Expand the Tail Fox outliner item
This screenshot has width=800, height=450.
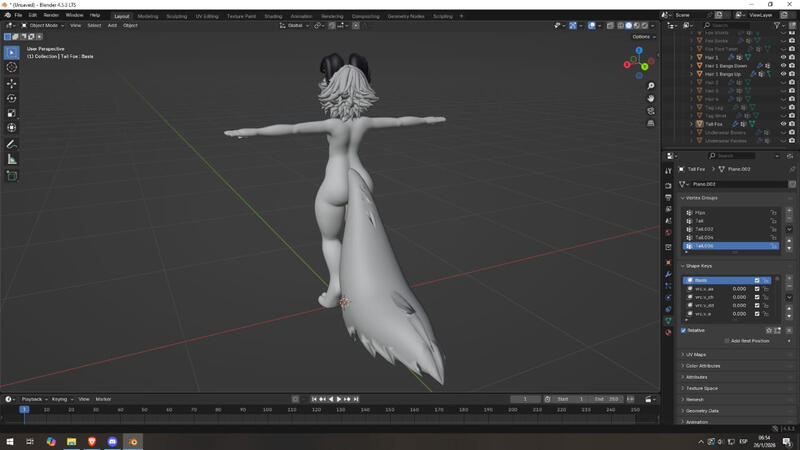(x=692, y=124)
